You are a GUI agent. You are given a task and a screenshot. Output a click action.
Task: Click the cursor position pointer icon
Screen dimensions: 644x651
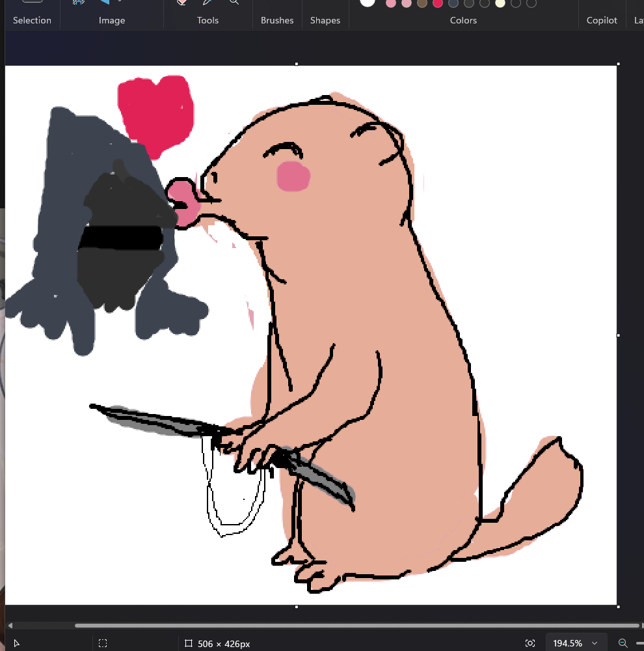click(x=17, y=643)
